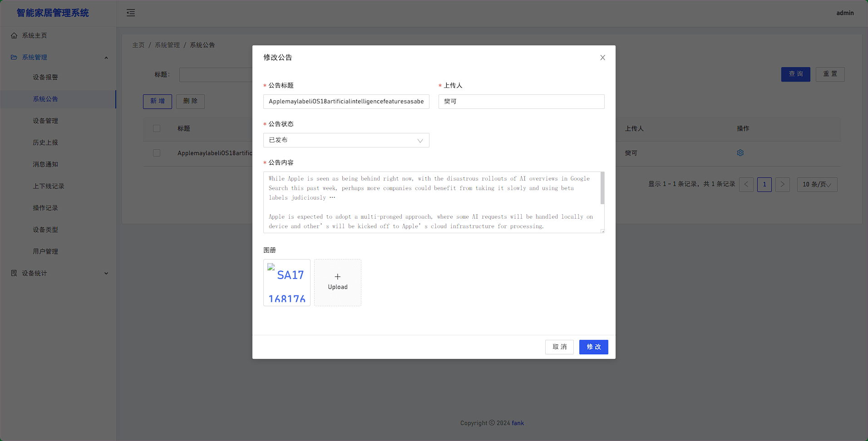This screenshot has width=868, height=441.
Task: Navigate to 主页 via the breadcrumb link
Action: point(138,45)
